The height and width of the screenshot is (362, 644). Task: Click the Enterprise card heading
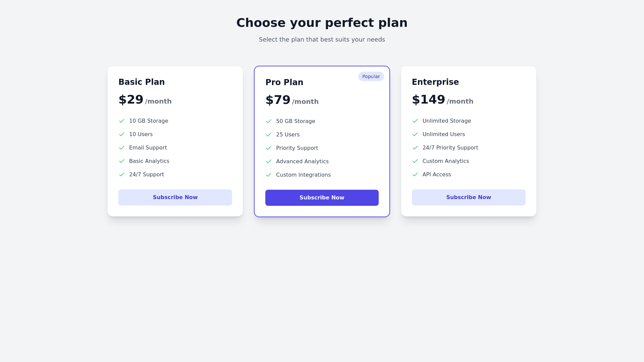point(435,82)
